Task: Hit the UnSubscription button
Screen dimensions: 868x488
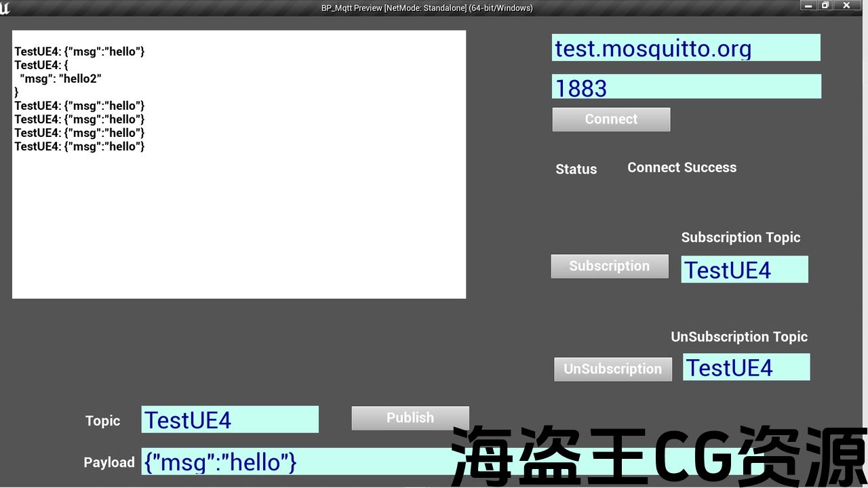Action: [x=612, y=369]
